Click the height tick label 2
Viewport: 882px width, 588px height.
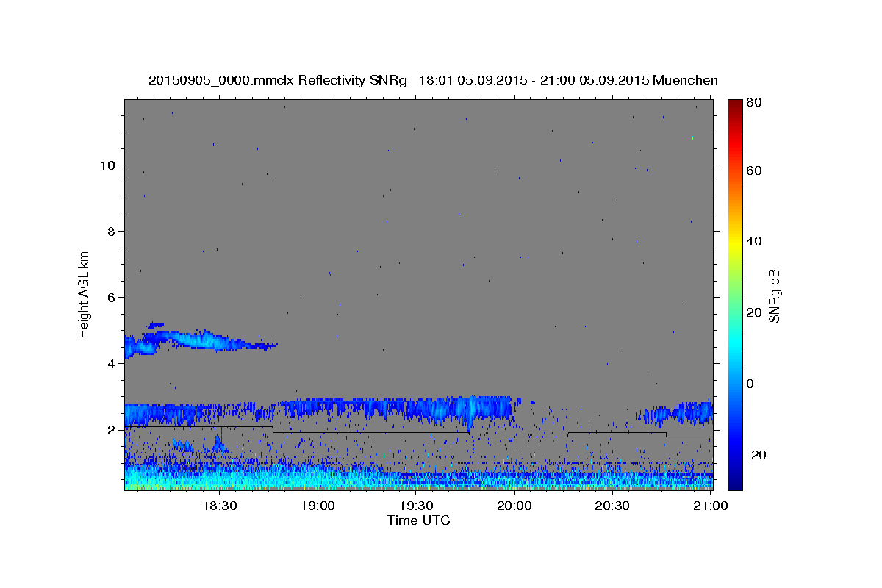coord(110,429)
